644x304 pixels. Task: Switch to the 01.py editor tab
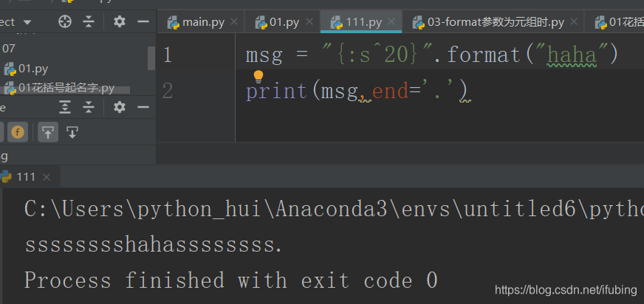[284, 21]
